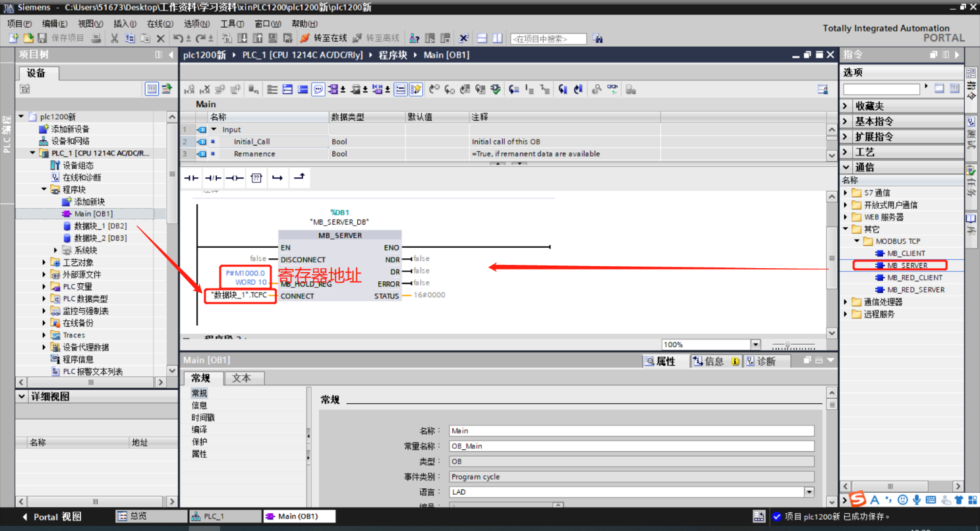
Task: Toggle free comments display button
Action: click(x=401, y=89)
